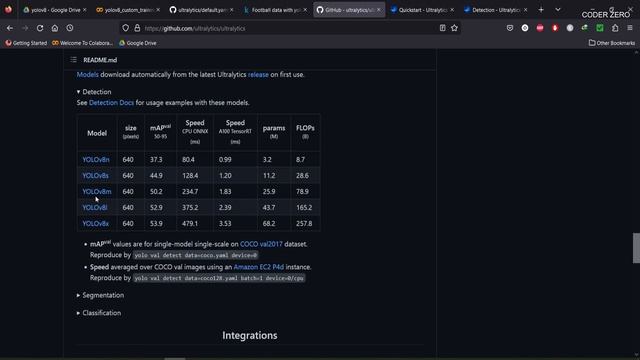
Task: Click the red microphone extension icon
Action: [x=555, y=28]
